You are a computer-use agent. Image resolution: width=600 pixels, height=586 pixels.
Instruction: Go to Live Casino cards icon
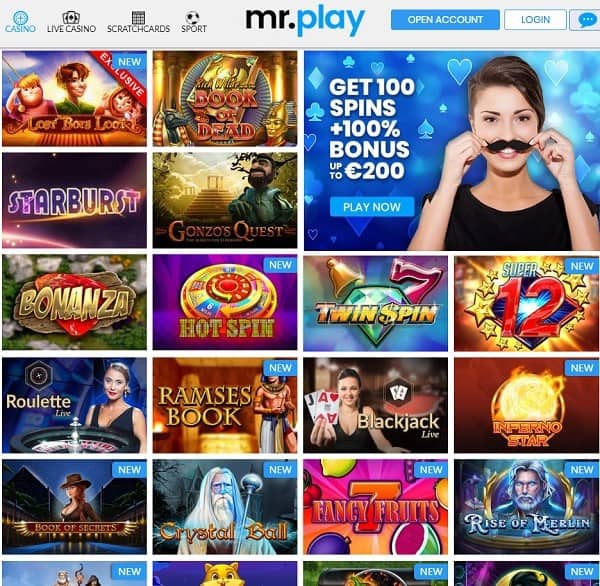tap(71, 17)
